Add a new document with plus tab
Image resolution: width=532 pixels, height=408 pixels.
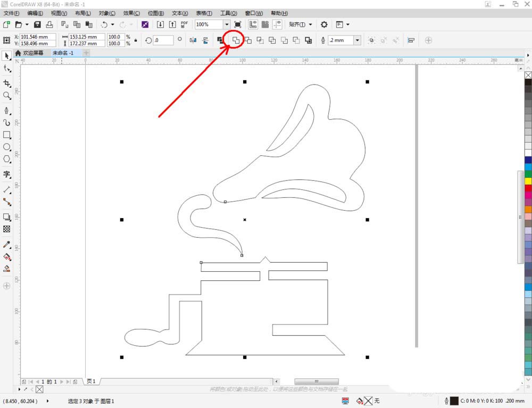pos(86,53)
